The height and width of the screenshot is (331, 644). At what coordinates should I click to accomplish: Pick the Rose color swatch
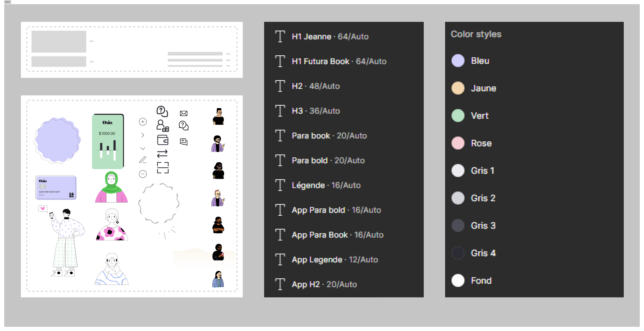458,143
